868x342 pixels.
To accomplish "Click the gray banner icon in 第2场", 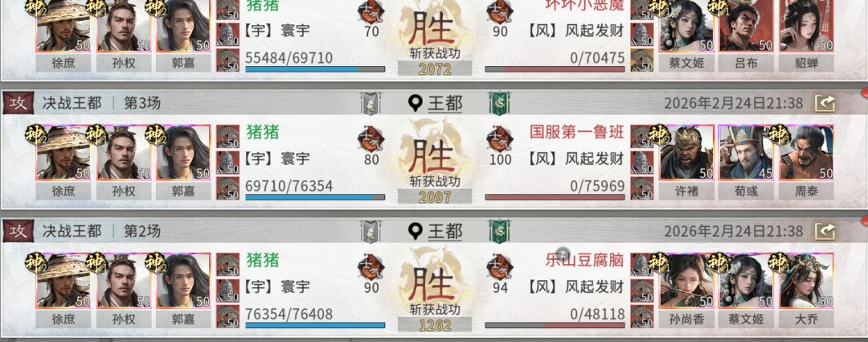I will (370, 232).
